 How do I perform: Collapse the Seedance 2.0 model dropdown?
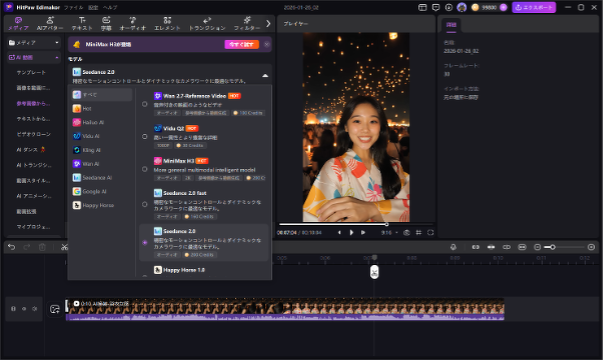[x=265, y=75]
